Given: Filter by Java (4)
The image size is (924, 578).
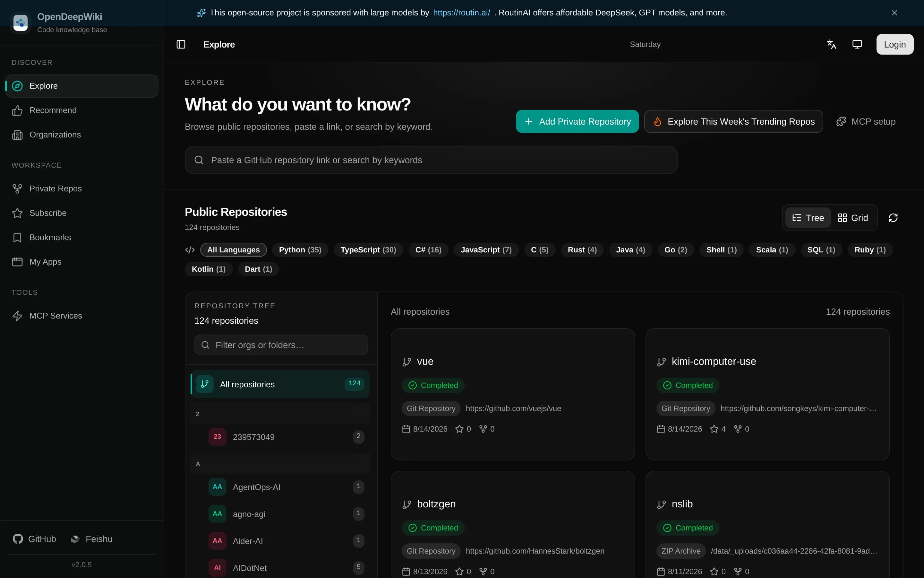Looking at the screenshot, I should (630, 250).
